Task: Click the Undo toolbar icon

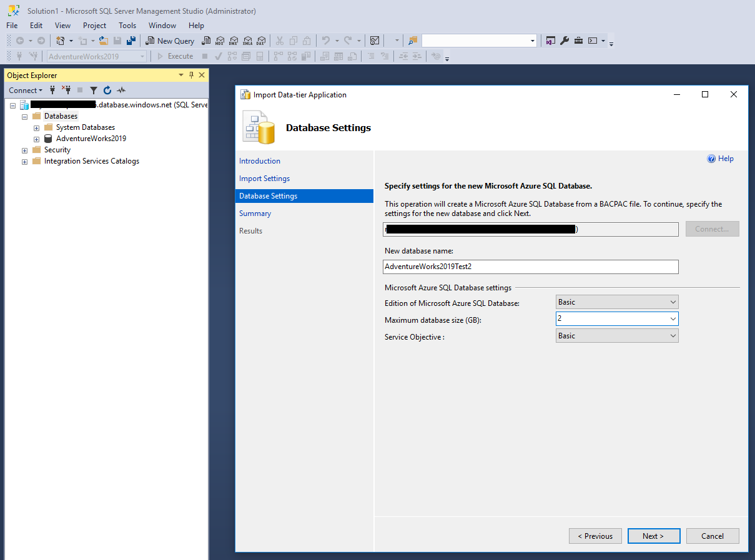Action: (325, 41)
